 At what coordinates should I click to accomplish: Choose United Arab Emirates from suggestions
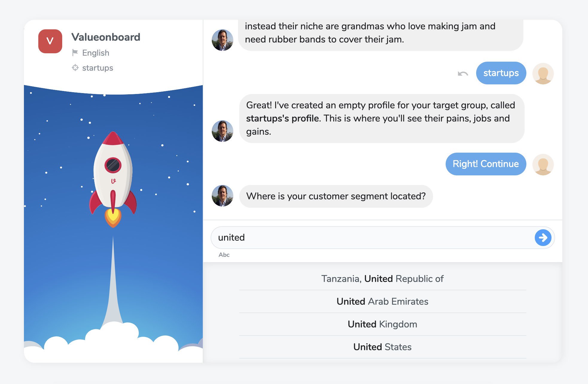tap(382, 301)
